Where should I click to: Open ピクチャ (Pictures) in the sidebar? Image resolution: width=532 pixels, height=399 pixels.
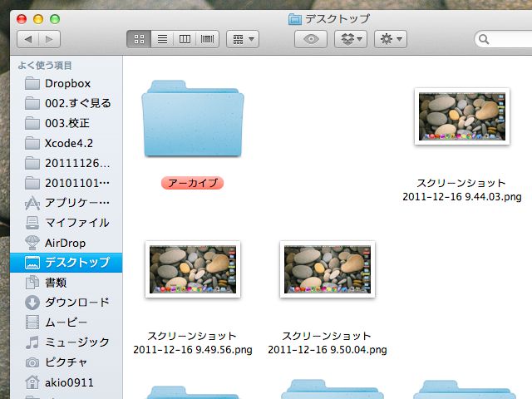pyautogui.click(x=66, y=362)
